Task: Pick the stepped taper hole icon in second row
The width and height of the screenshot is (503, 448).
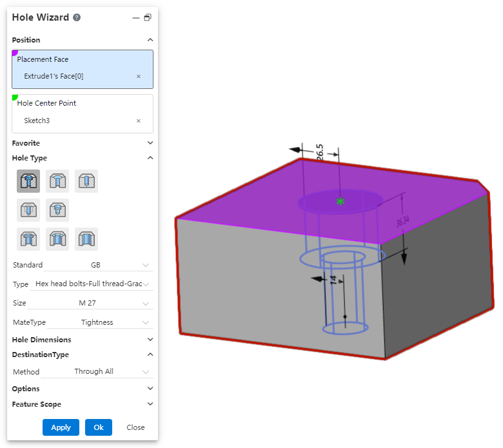Action: (x=57, y=210)
